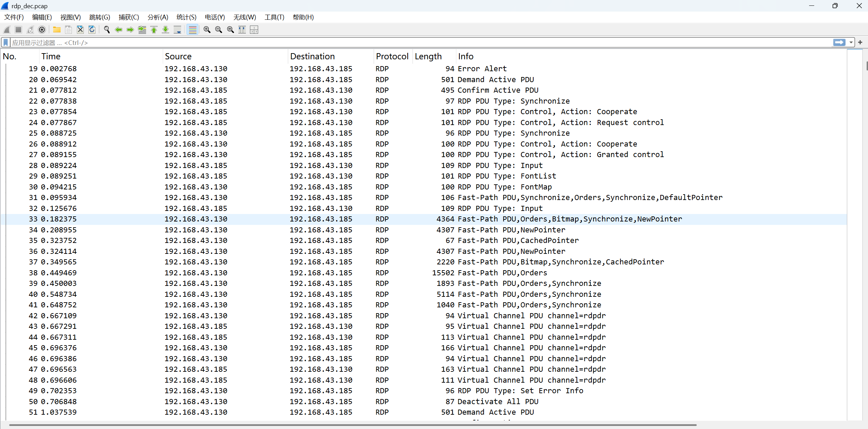The width and height of the screenshot is (868, 429).
Task: Apply the display filter arrow button
Action: 839,43
